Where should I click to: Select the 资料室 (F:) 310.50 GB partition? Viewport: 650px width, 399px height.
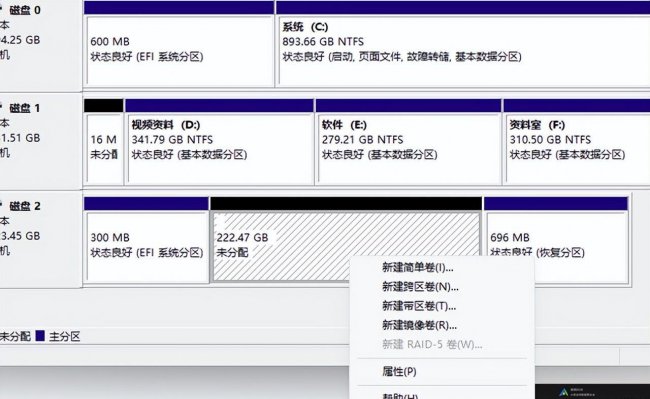coord(577,141)
